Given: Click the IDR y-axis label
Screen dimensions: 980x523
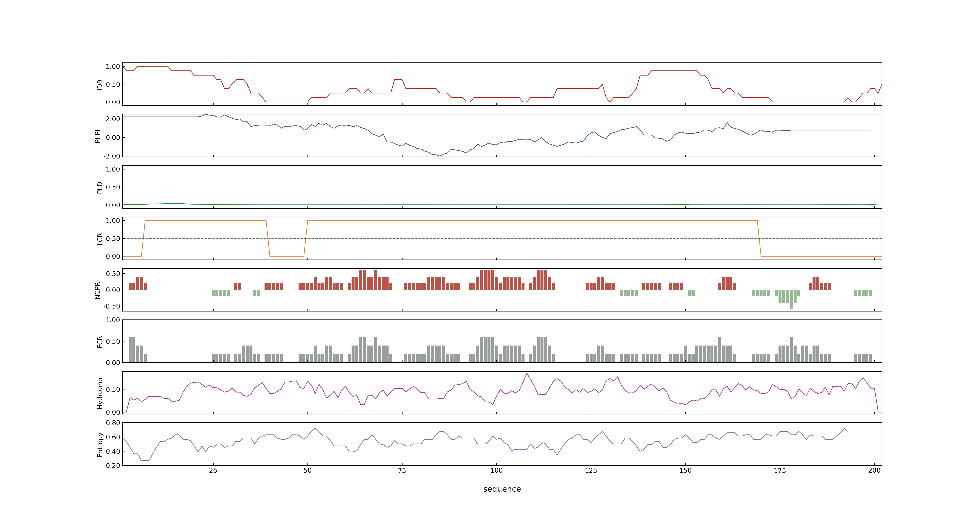Looking at the screenshot, I should point(100,85).
